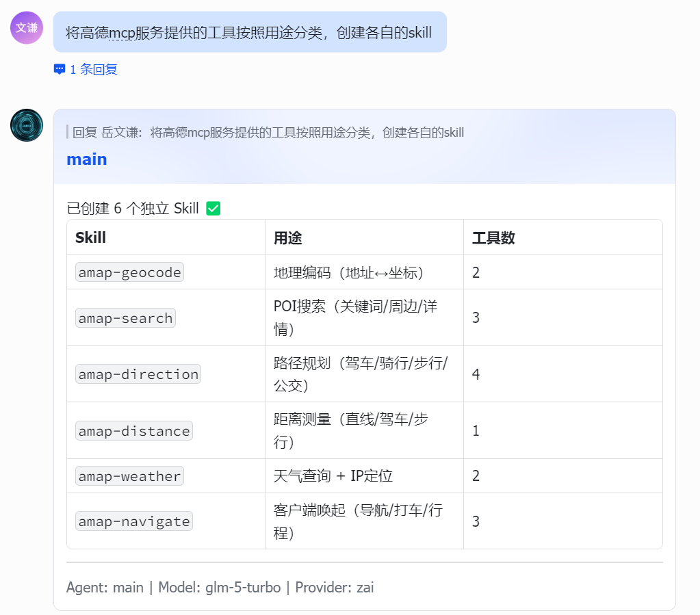Image resolution: width=700 pixels, height=615 pixels.
Task: Click the green checkmark emoji
Action: (x=212, y=208)
